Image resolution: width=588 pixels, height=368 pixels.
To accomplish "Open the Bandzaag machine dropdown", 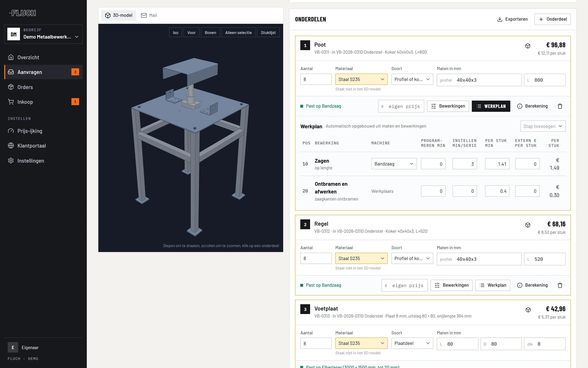I will [x=394, y=164].
